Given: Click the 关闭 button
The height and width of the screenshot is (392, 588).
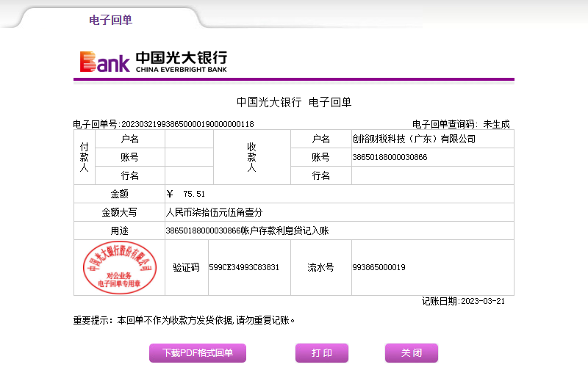Looking at the screenshot, I should pos(412,352).
